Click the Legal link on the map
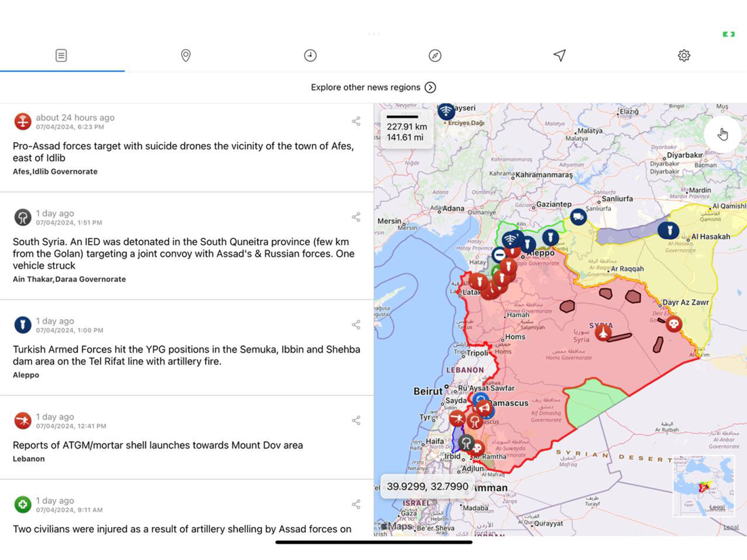This screenshot has height=560, width=747. tap(731, 527)
